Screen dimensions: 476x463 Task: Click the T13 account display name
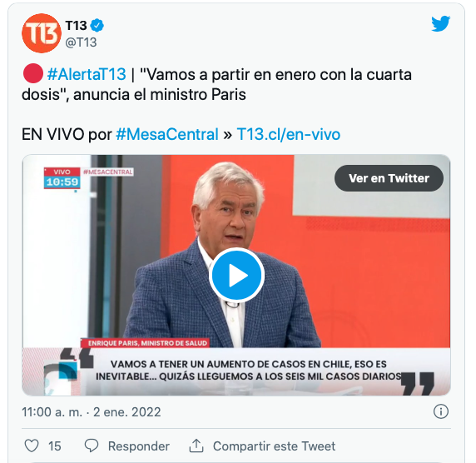click(x=77, y=26)
